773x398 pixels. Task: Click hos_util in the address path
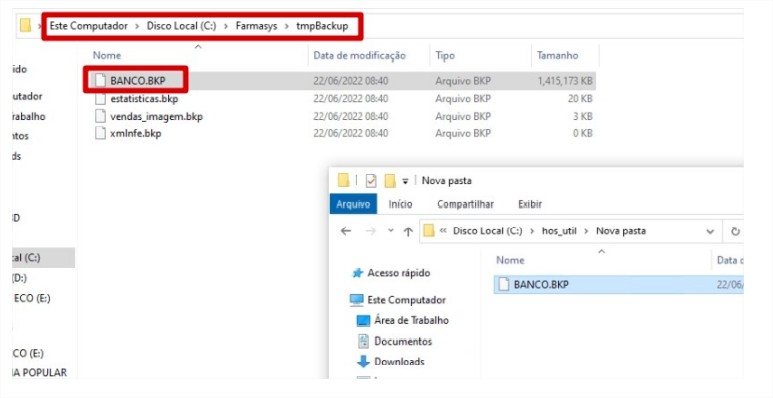(x=559, y=231)
